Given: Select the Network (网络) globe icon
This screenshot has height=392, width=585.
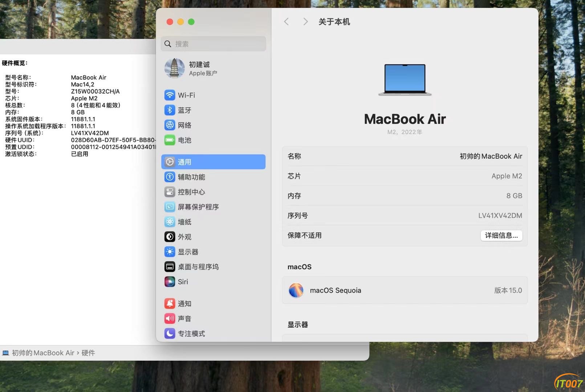Looking at the screenshot, I should click(170, 125).
